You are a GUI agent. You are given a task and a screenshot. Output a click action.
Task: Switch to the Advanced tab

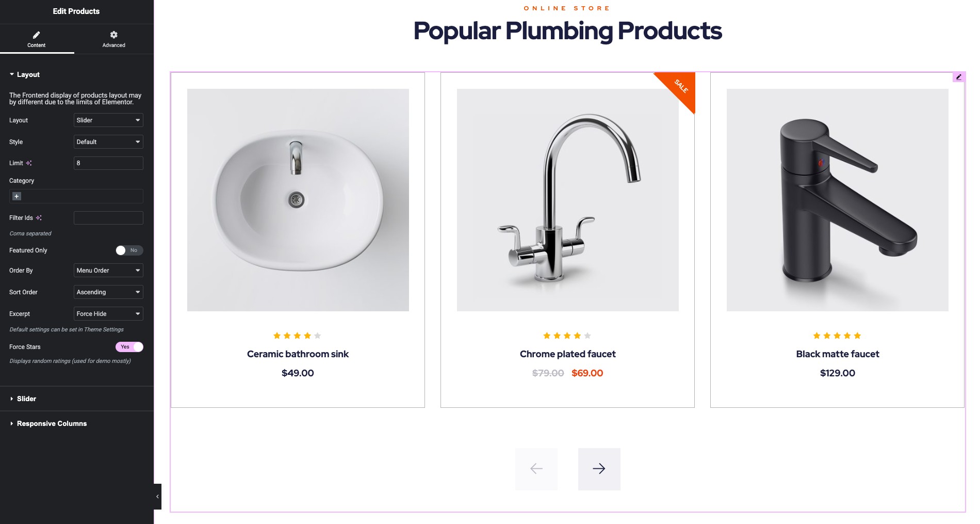(x=113, y=39)
